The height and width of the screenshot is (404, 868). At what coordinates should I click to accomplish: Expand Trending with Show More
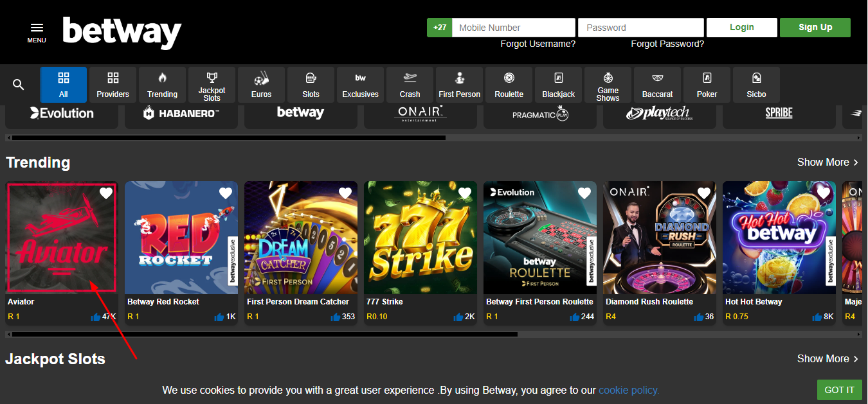click(827, 162)
